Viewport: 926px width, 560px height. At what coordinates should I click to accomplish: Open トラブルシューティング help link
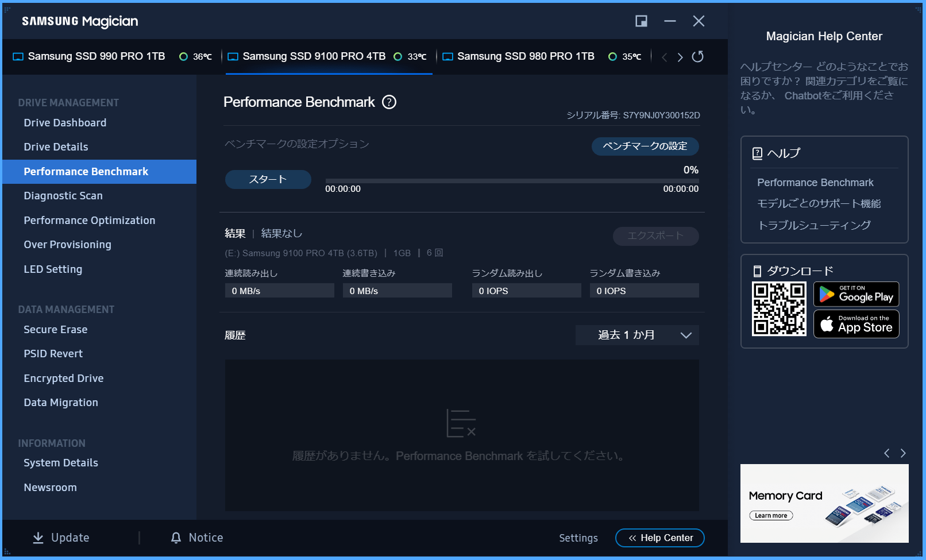(814, 225)
